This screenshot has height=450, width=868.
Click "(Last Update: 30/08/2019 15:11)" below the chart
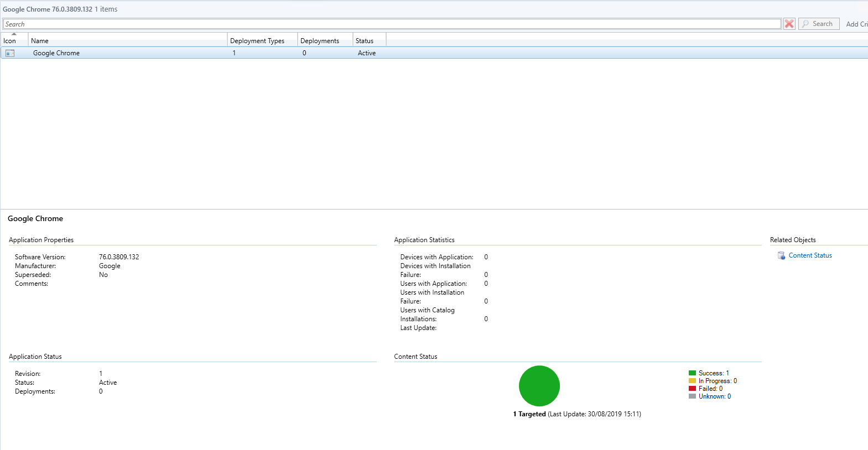tap(595, 414)
